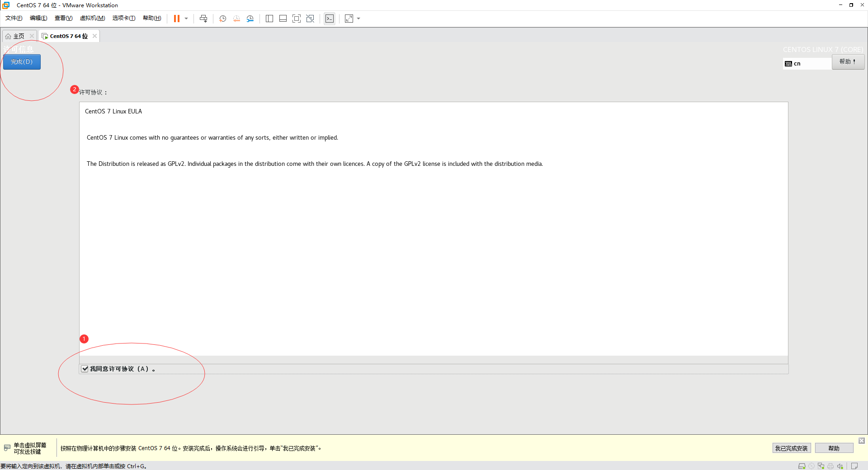The image size is (868, 470).
Task: Pause the virtual machine with the orange button
Action: [x=177, y=19]
